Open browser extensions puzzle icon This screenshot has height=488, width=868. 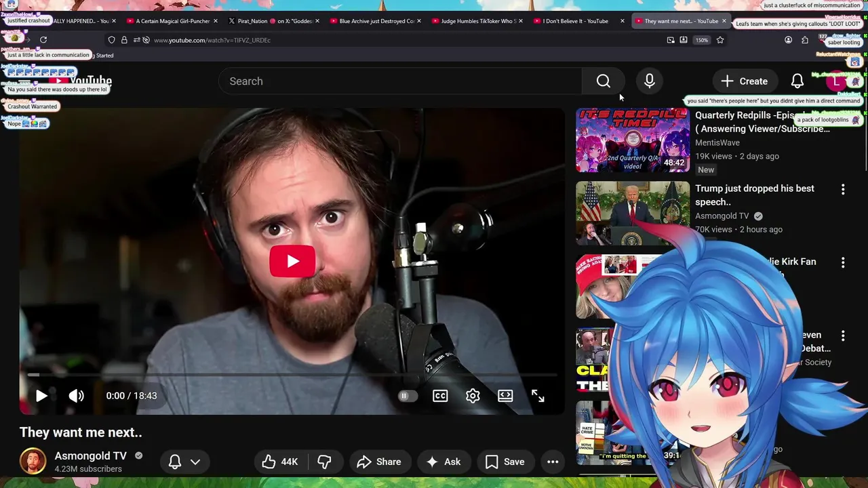click(x=804, y=40)
